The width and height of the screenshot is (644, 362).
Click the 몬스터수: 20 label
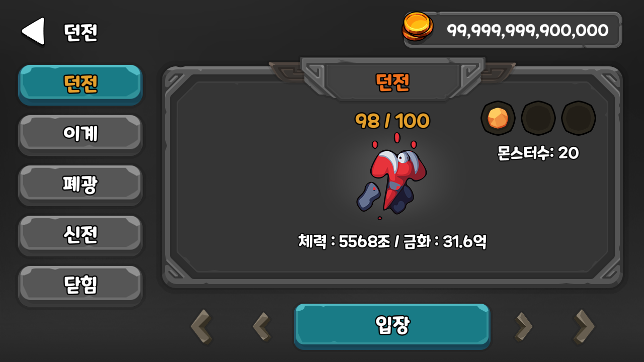point(538,153)
